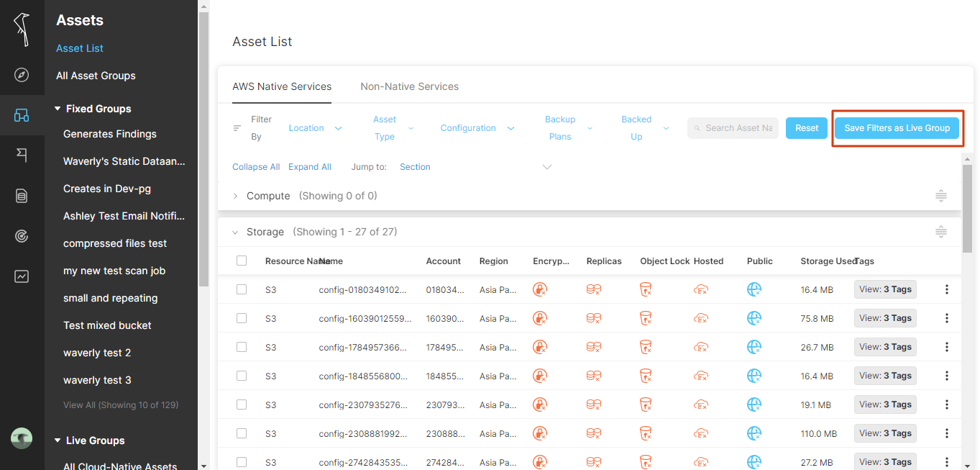The height and width of the screenshot is (470, 980).
Task: Click the asset list vertical scrollbar
Action: point(967,209)
